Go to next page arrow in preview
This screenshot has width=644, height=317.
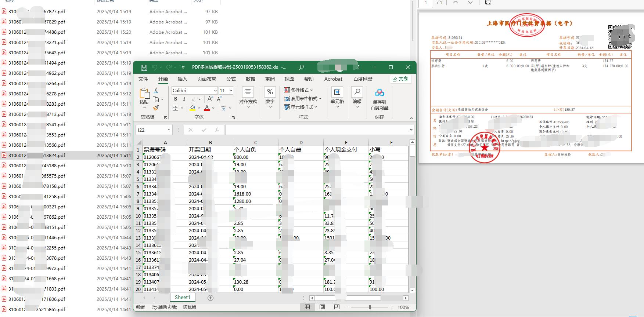pos(470,3)
